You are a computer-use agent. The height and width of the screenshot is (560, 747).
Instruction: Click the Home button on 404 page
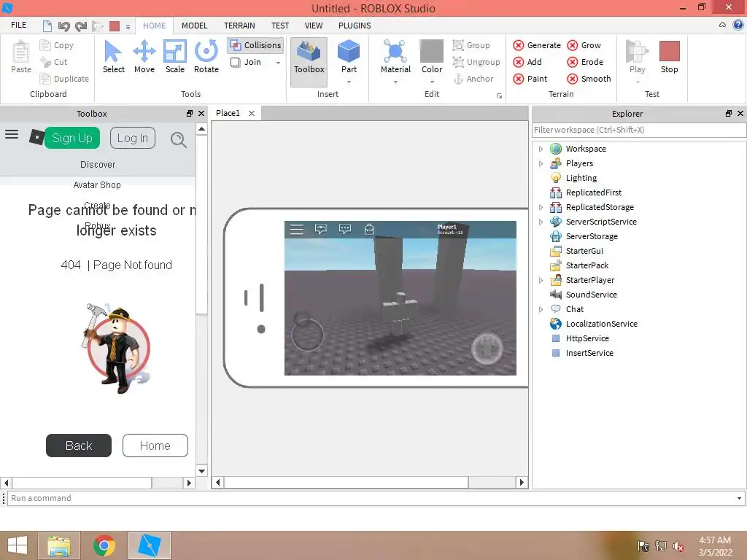(x=155, y=446)
